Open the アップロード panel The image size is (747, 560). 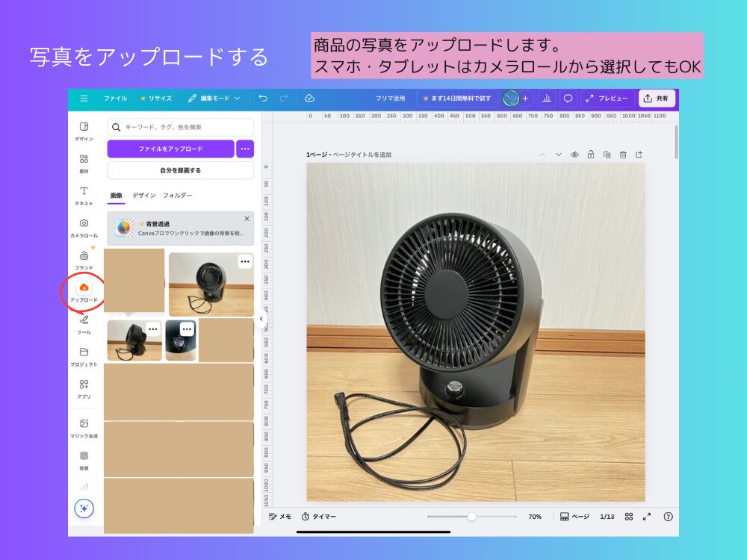point(84,291)
